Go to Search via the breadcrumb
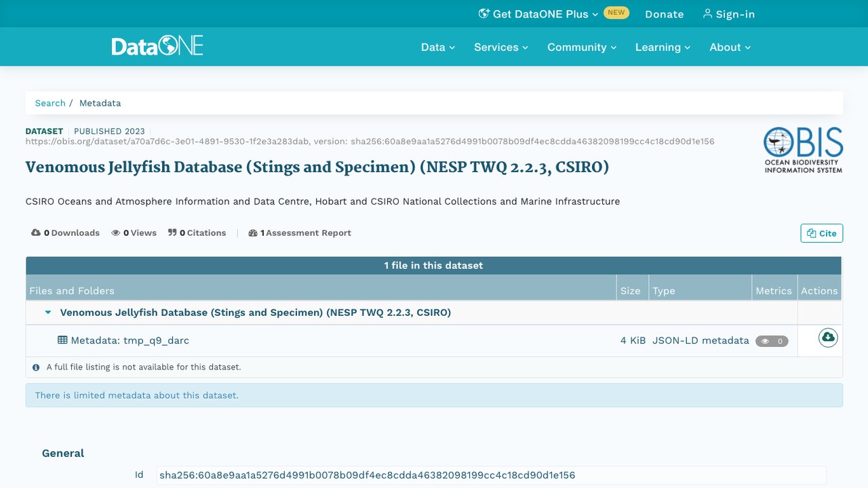868x488 pixels. (50, 103)
